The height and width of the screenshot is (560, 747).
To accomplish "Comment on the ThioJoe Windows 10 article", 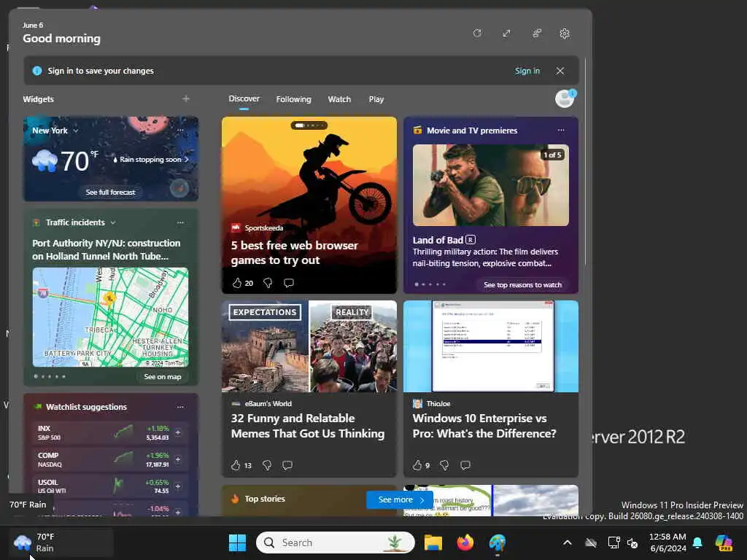I will click(x=465, y=464).
